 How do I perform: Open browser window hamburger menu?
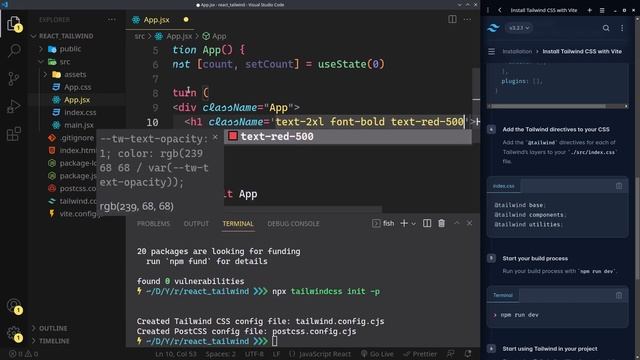602,10
